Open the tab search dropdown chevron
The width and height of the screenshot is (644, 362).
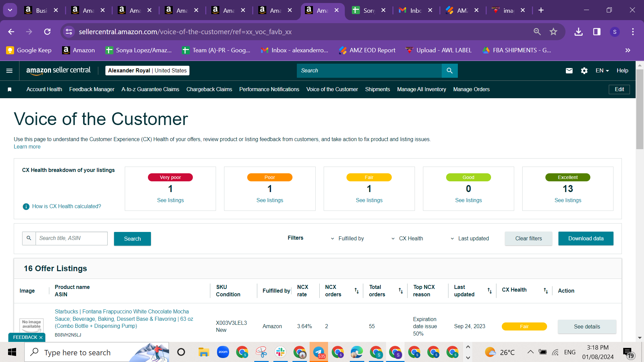pos(10,10)
